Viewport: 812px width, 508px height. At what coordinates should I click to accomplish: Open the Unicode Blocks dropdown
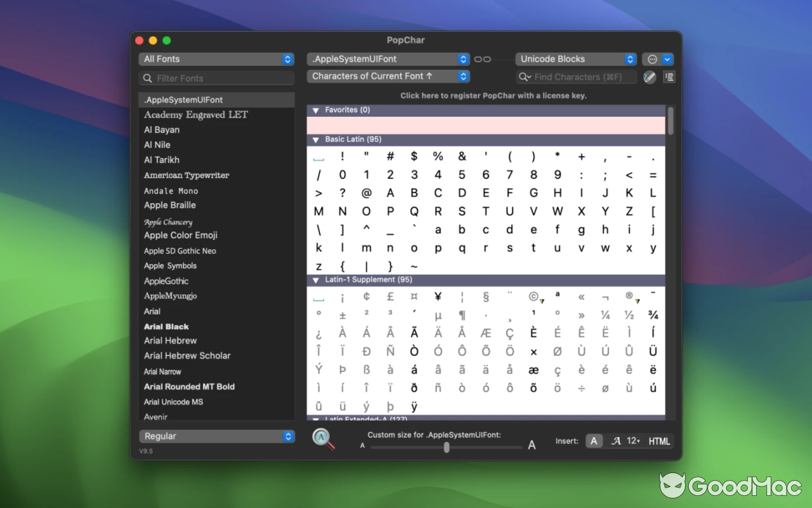[575, 58]
